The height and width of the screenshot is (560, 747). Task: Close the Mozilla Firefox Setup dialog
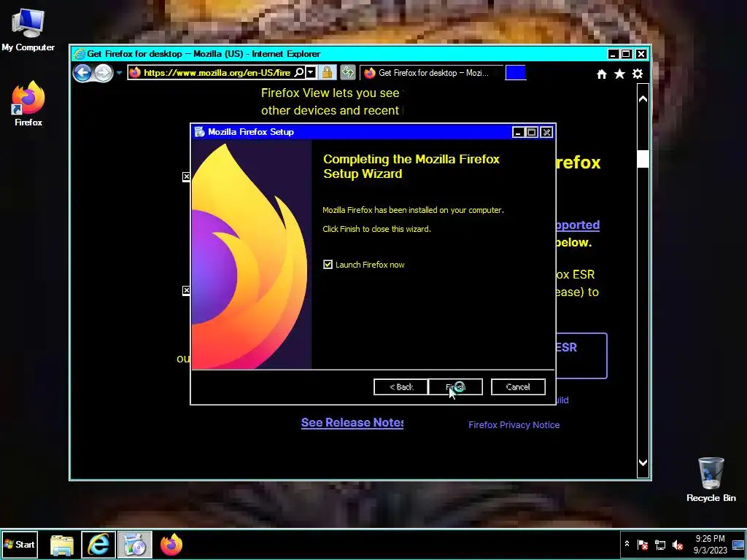[547, 133]
